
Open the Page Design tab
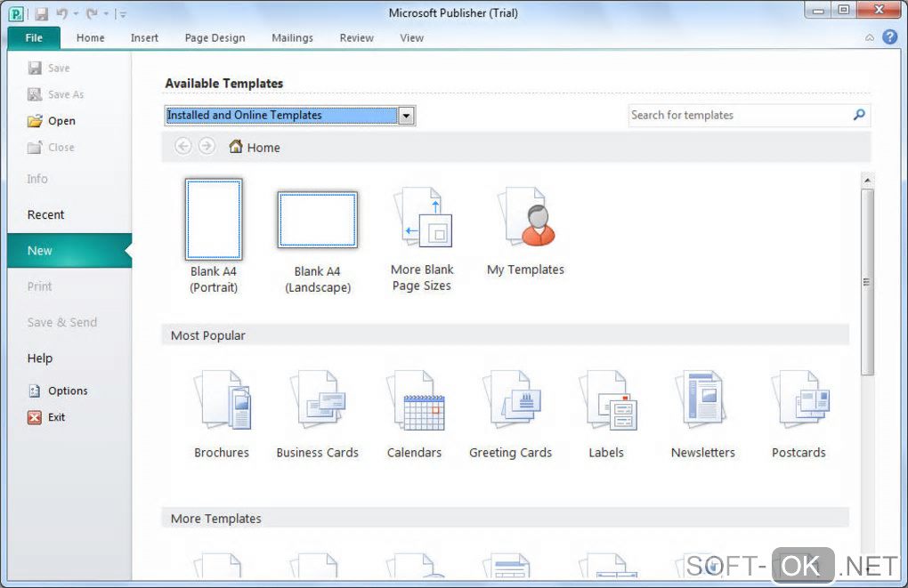pos(215,37)
